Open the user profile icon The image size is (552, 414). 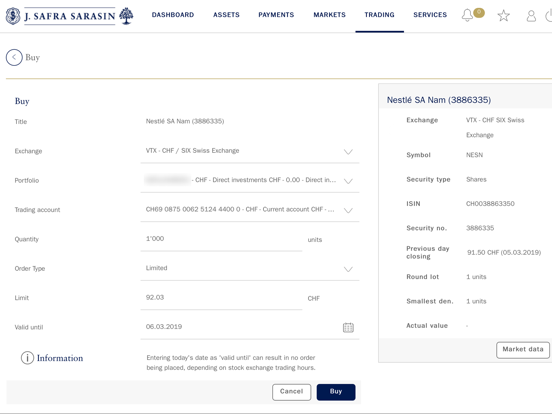[x=531, y=16]
